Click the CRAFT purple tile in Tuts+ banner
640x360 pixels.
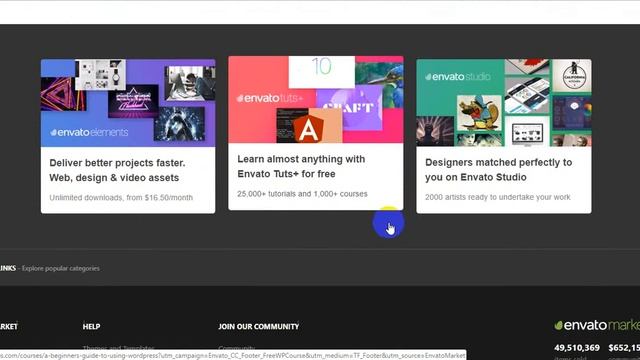[x=350, y=108]
